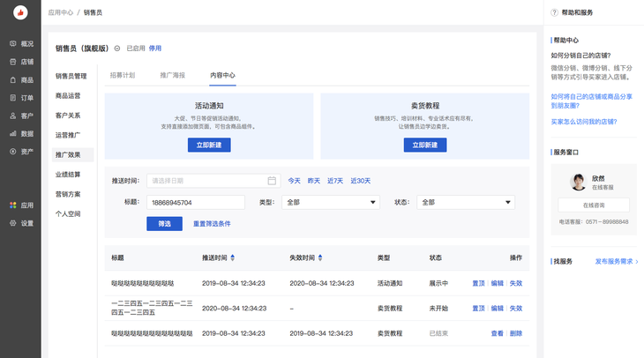Sort table by 失效时间 column

tap(321, 258)
